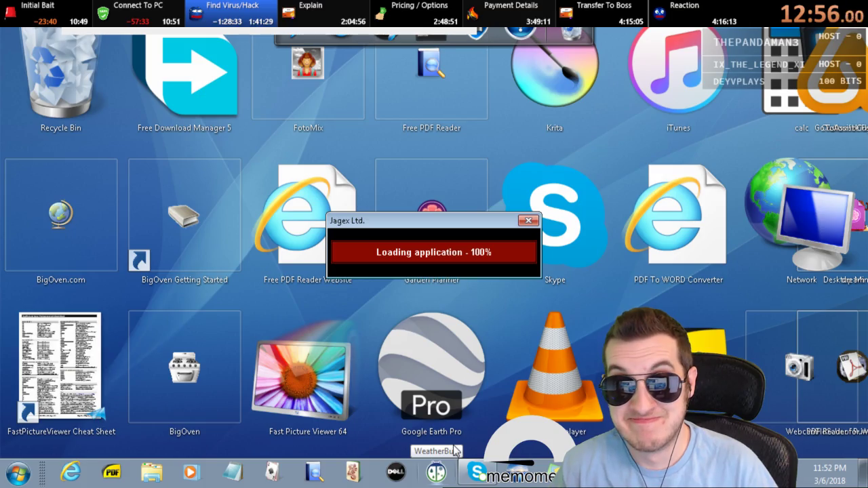868x488 pixels.
Task: Launch Internet Explorer from the taskbar
Action: (x=71, y=472)
